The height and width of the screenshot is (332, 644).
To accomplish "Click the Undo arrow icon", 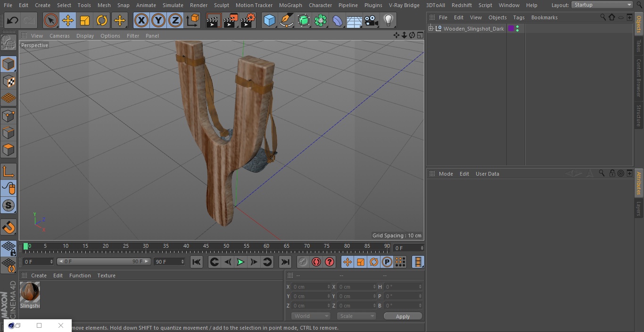I will [13, 20].
